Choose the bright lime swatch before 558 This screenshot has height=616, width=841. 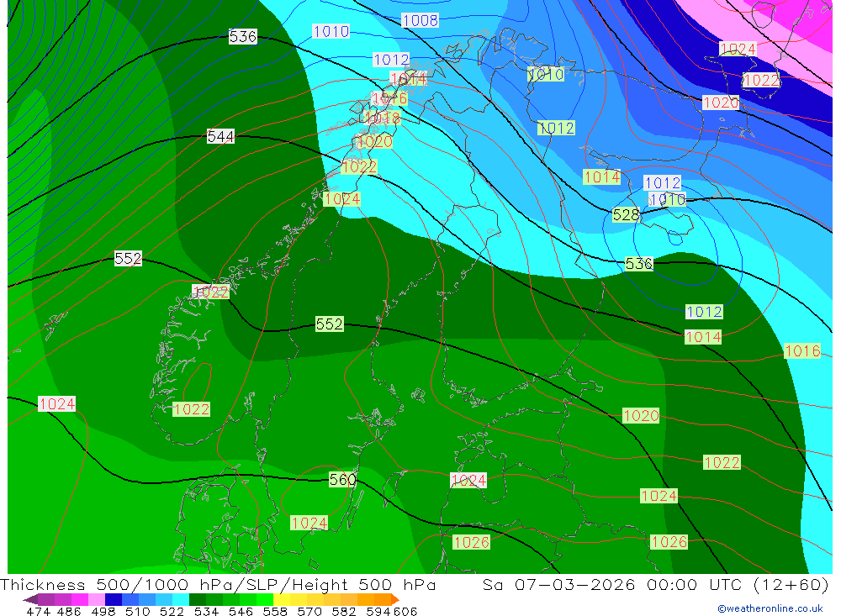265,599
